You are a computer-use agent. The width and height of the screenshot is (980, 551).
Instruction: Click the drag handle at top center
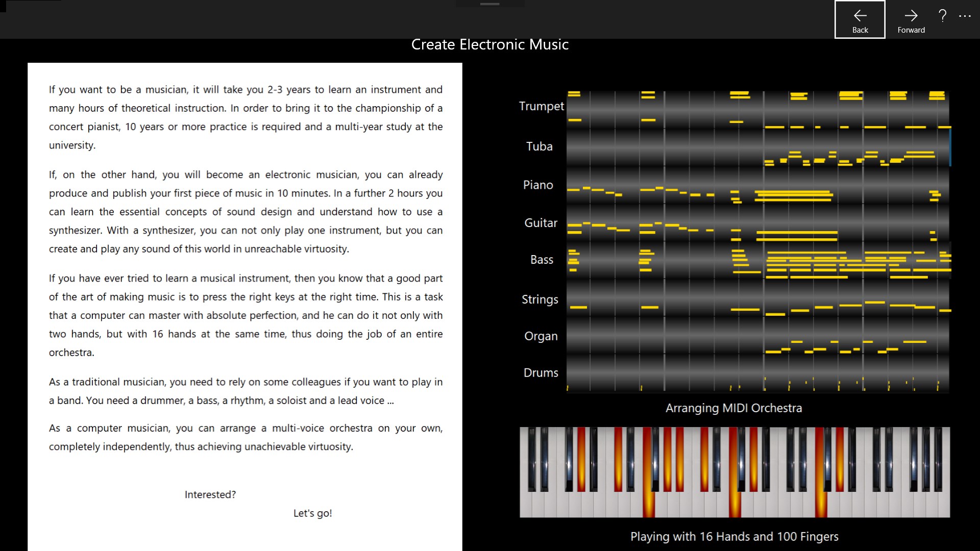coord(489,4)
